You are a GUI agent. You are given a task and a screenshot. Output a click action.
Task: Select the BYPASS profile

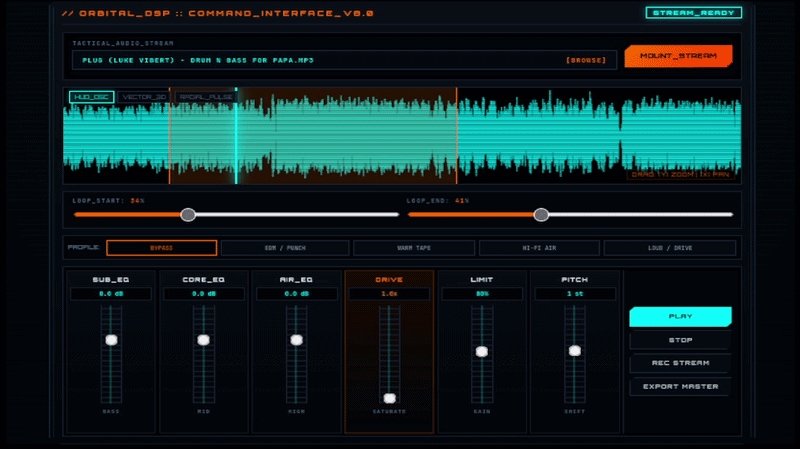[162, 248]
